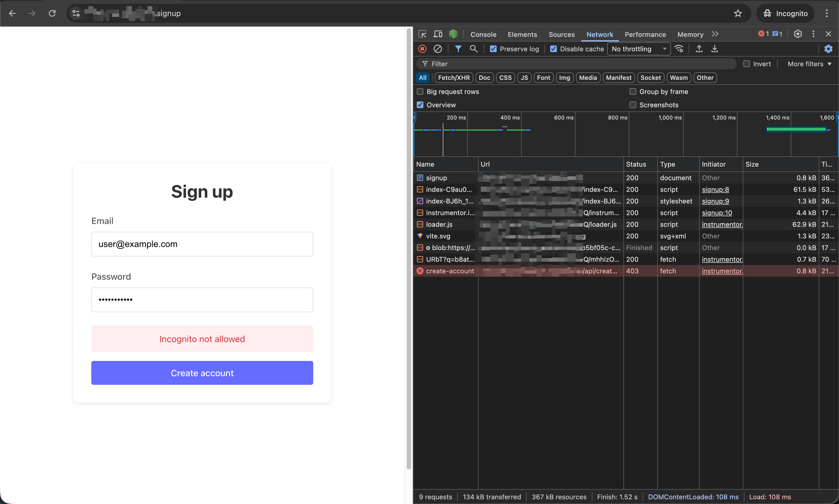Image resolution: width=839 pixels, height=504 pixels.
Task: Open the signup:8 initiator link
Action: pyautogui.click(x=715, y=190)
